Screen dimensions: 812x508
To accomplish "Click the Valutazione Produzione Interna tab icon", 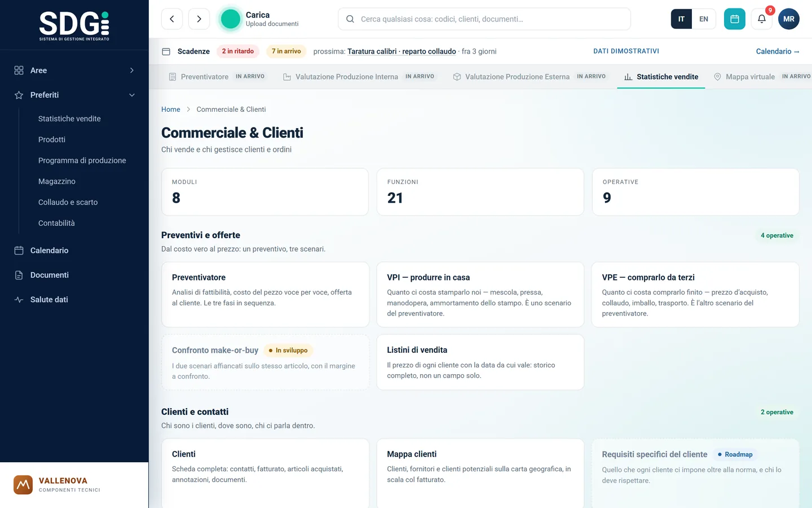I will click(287, 77).
